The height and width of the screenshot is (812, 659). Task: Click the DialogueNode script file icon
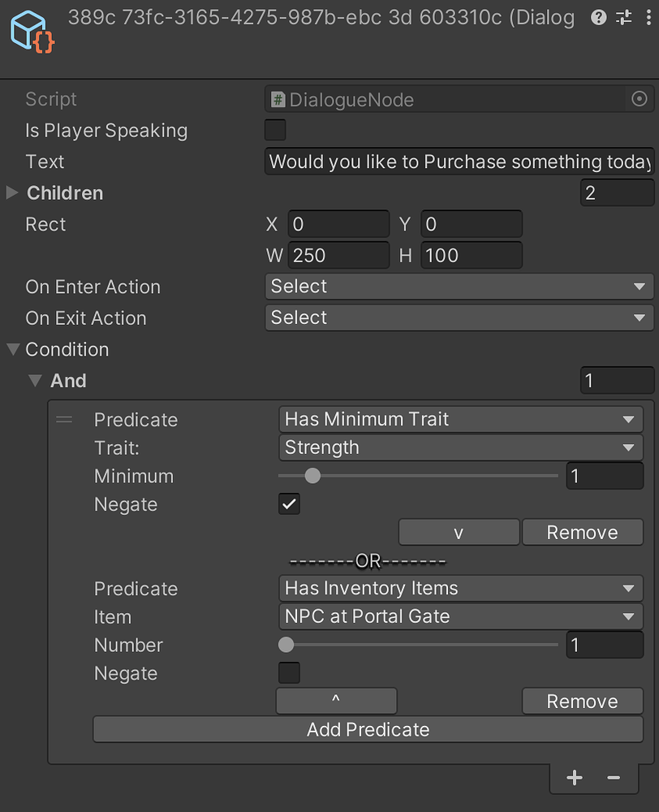pos(278,99)
